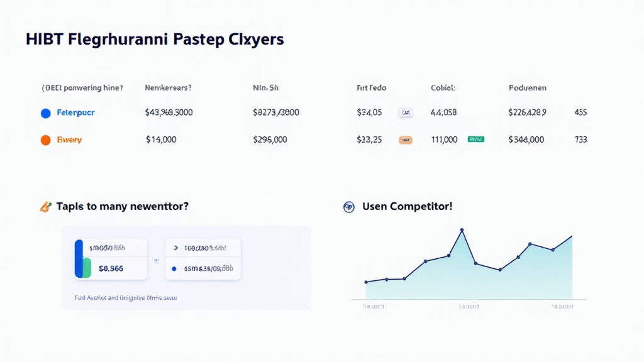
Task: Expand the arrow row in the right card
Action: pos(175,249)
